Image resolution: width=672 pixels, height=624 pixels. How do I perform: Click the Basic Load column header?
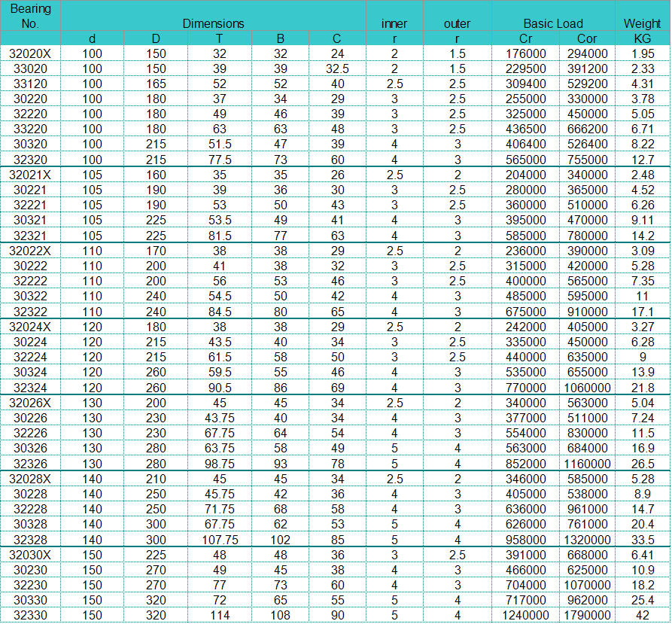click(x=553, y=23)
